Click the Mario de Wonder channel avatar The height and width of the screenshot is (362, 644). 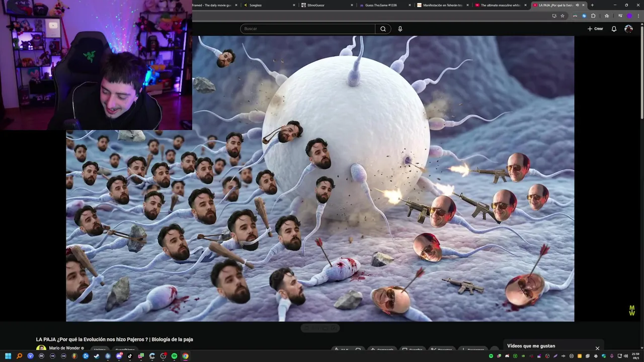(41, 348)
